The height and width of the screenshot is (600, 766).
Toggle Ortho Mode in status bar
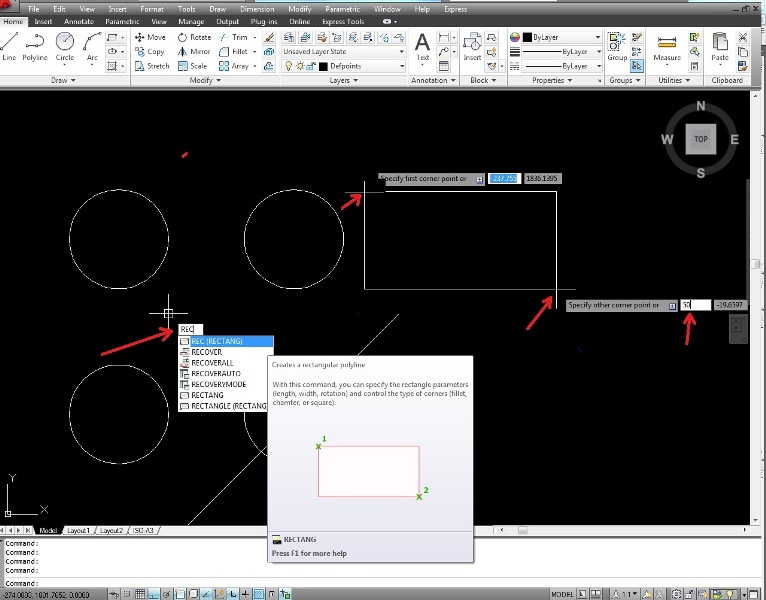click(153, 594)
